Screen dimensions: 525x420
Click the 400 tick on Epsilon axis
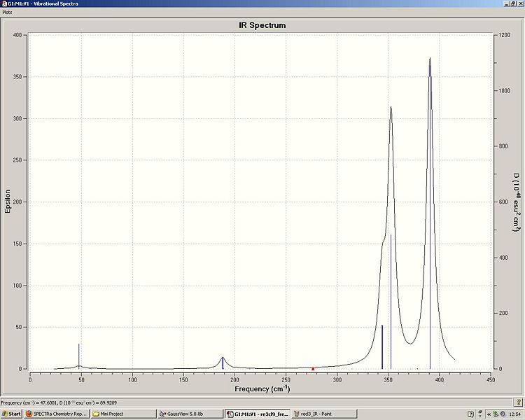[17, 35]
